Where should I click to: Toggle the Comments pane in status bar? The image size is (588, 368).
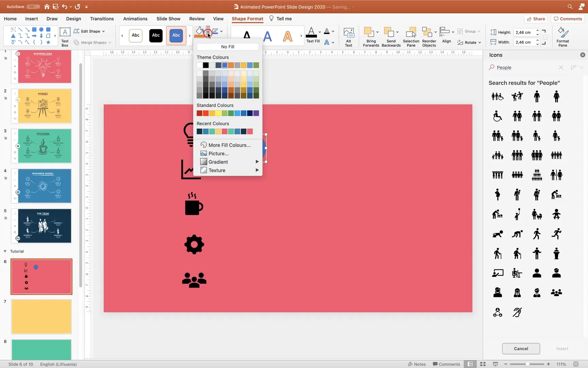tap(446, 364)
